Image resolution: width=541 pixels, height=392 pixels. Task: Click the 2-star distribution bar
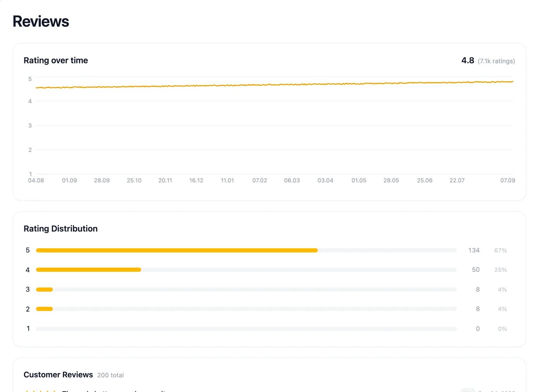pyautogui.click(x=247, y=309)
